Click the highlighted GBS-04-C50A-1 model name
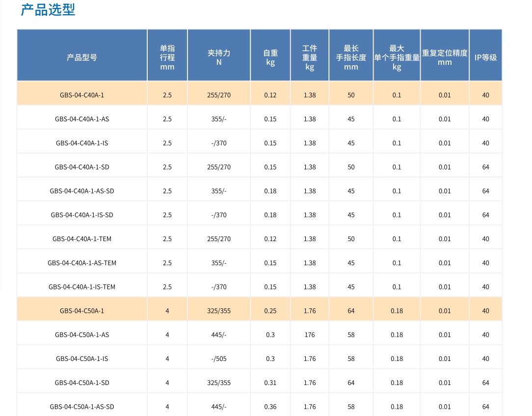The image size is (532, 416). 82,311
